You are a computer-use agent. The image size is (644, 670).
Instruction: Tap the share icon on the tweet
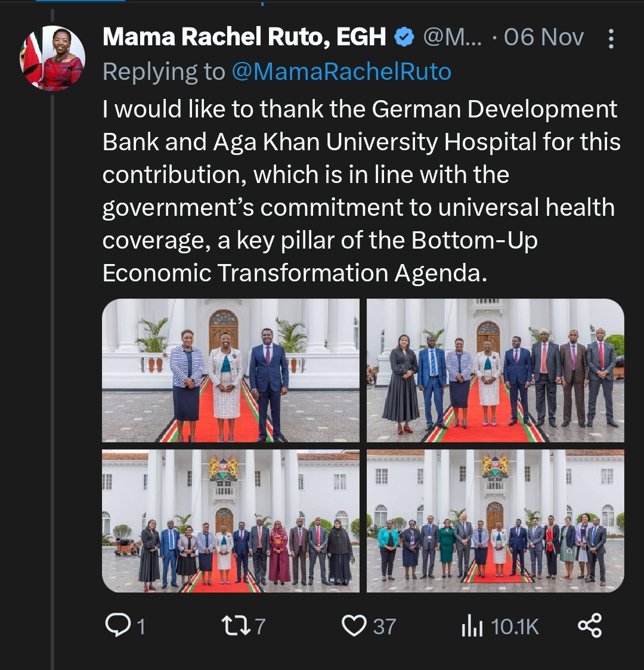coord(590,626)
